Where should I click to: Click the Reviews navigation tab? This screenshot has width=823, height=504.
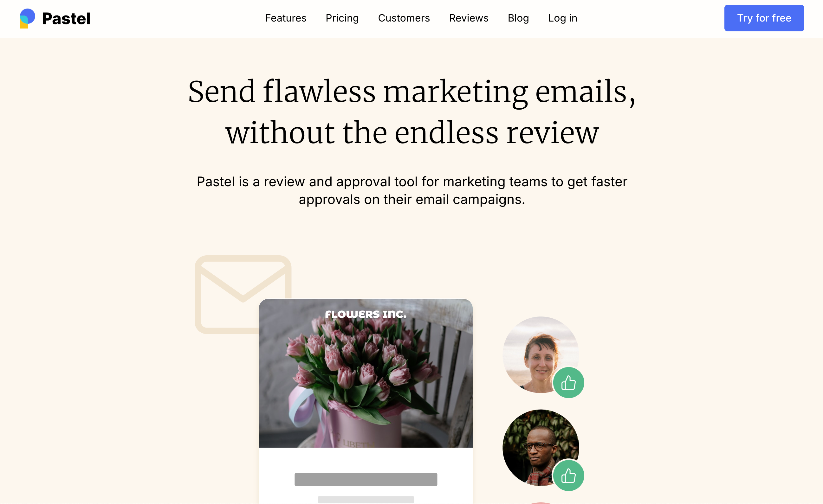pyautogui.click(x=469, y=18)
